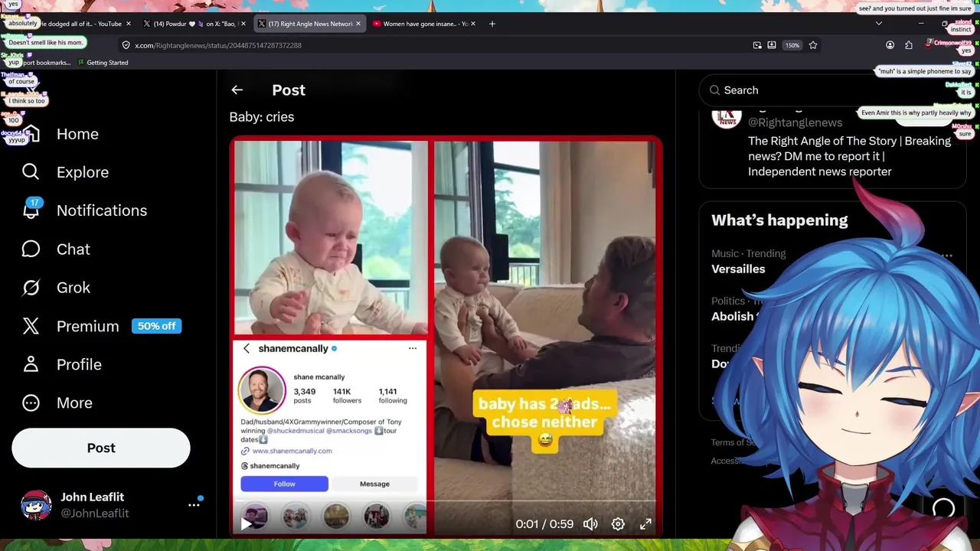Close the Right Angle News Network tab
The width and height of the screenshot is (980, 551).
(358, 24)
